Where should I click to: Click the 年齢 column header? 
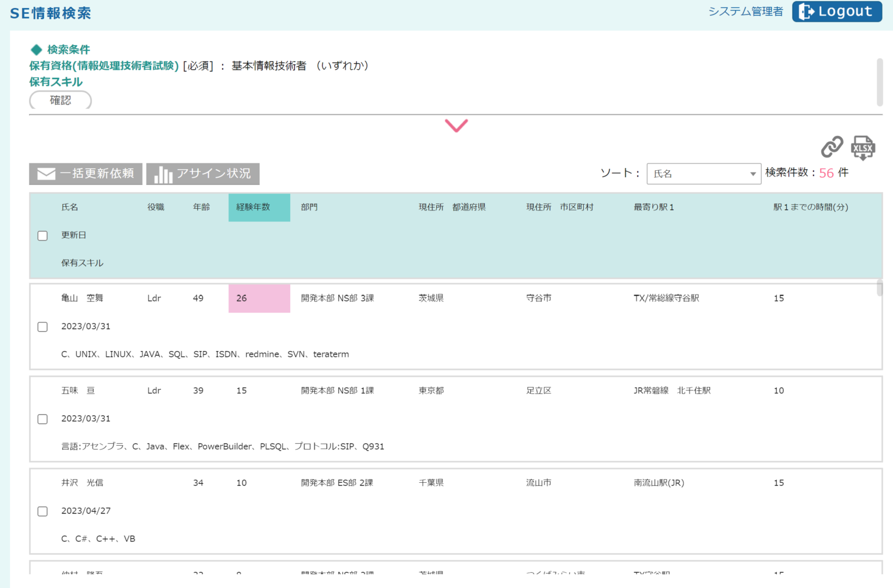pos(201,207)
